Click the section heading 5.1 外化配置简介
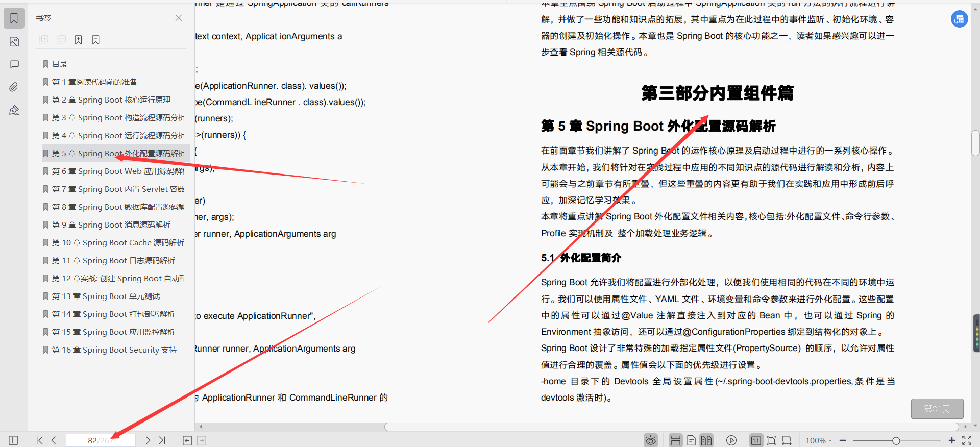 pyautogui.click(x=581, y=258)
